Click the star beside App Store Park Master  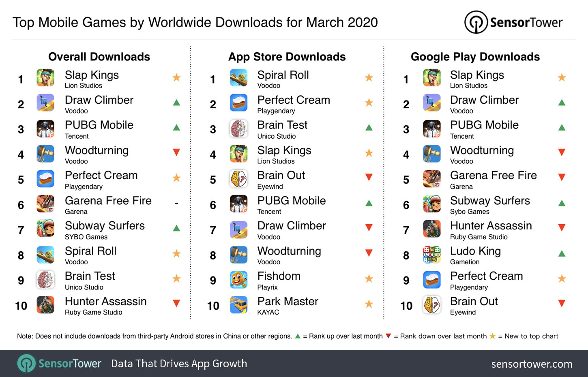tap(369, 304)
